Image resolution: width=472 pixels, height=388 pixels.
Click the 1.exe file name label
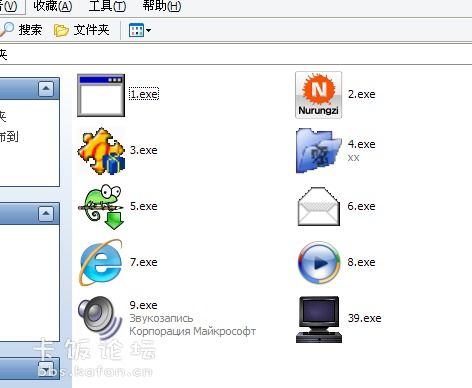(144, 94)
